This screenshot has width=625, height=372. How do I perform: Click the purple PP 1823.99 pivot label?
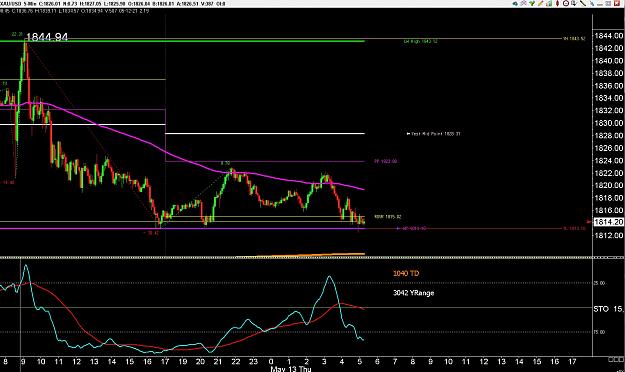point(385,161)
